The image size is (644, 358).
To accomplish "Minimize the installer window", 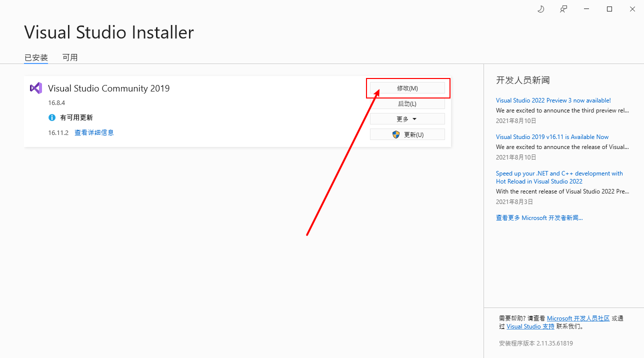I will [586, 9].
